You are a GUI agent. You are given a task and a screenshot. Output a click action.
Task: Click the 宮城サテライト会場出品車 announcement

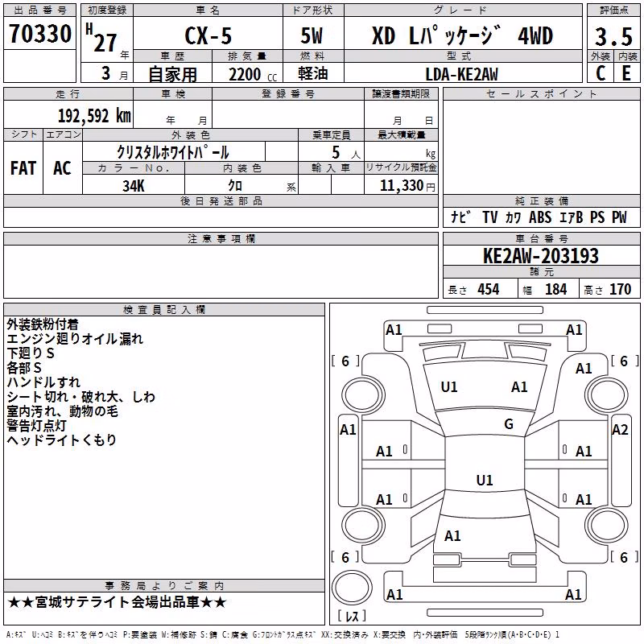click(117, 602)
